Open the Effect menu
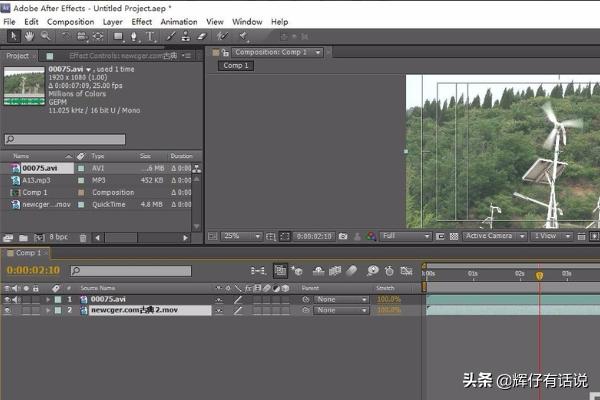 click(142, 21)
